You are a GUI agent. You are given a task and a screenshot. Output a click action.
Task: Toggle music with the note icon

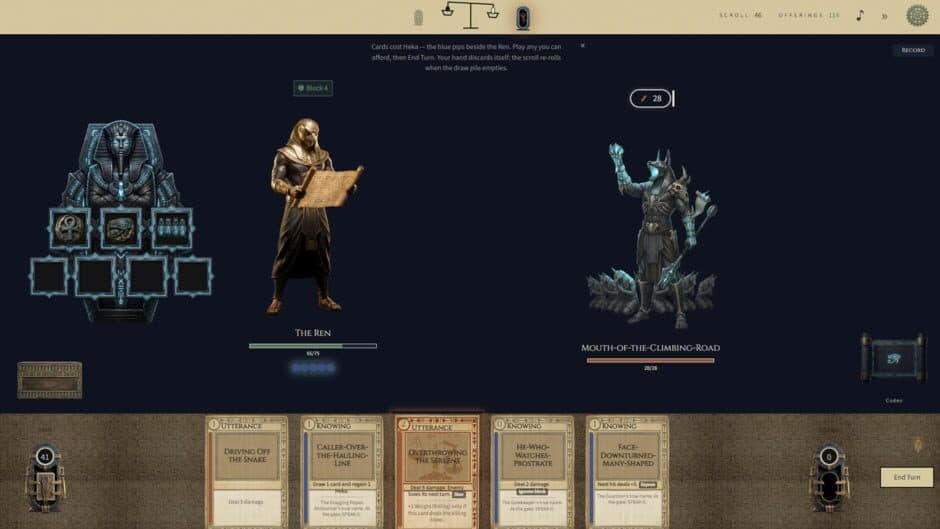pyautogui.click(x=860, y=16)
